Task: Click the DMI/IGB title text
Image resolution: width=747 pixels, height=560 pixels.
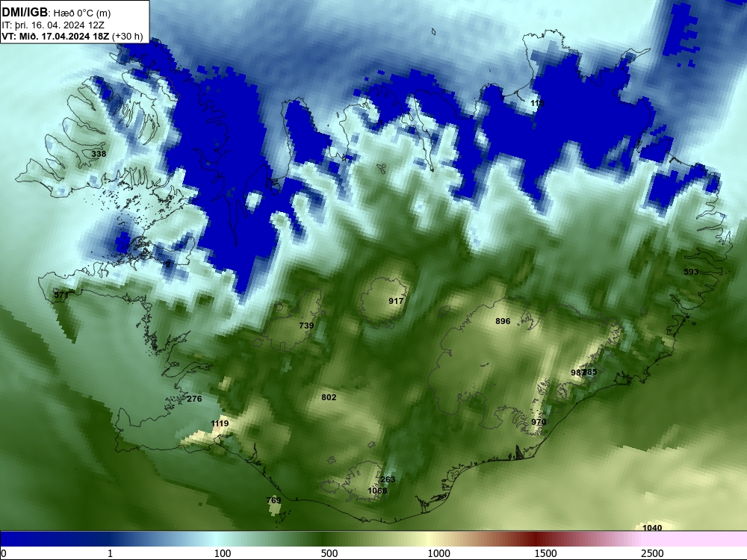Action: pos(25,13)
